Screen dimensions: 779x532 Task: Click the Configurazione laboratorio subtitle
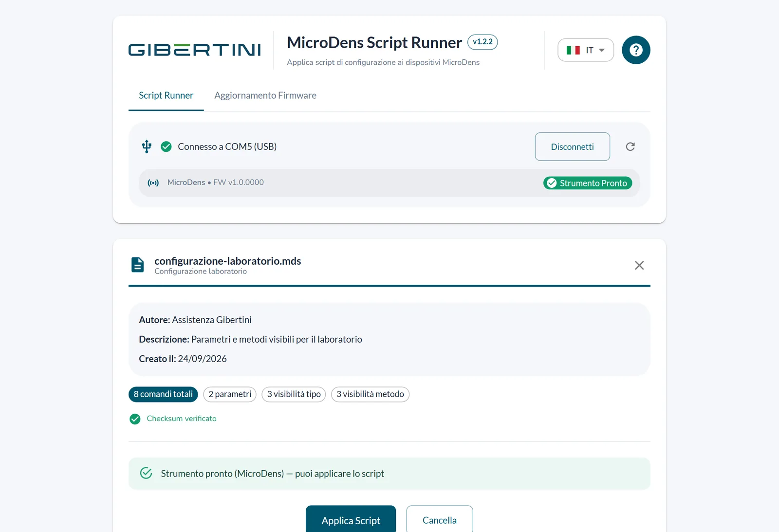201,272
